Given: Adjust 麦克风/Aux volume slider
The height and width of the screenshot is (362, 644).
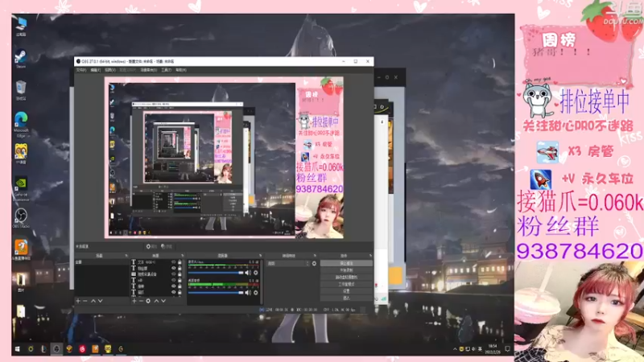Looking at the screenshot, I should [x=216, y=273].
